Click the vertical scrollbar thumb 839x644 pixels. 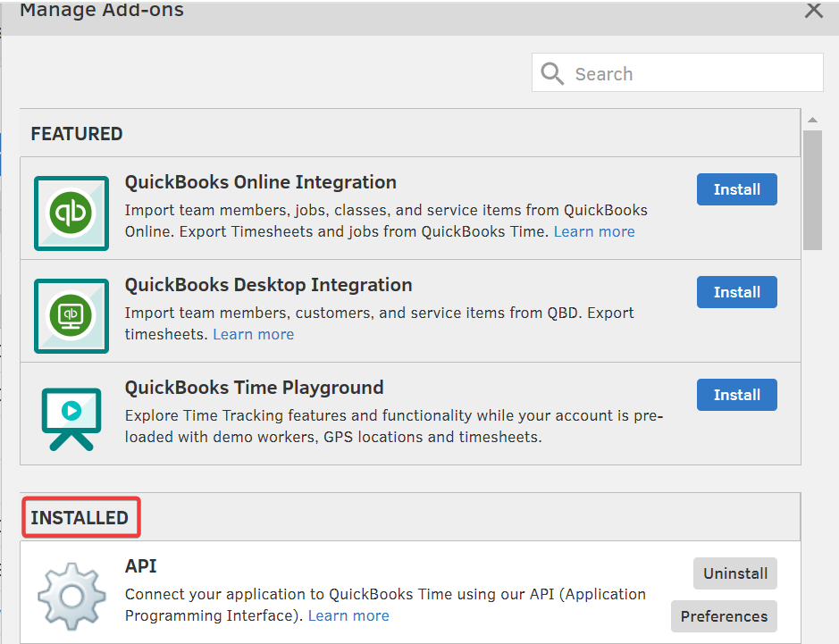[811, 189]
